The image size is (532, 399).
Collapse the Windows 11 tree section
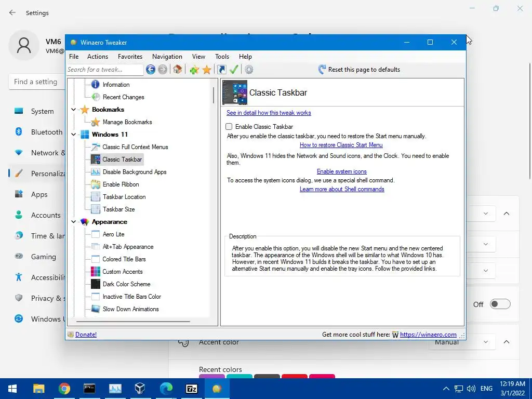click(73, 135)
